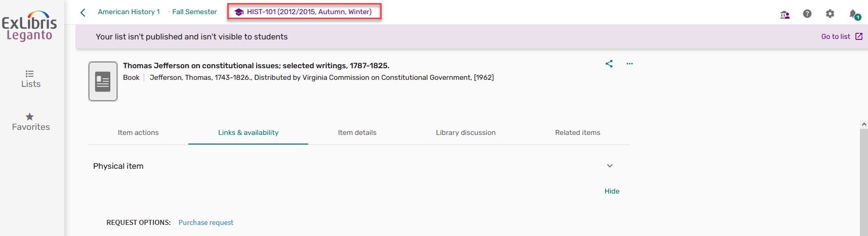Open the notifications bell
Image resolution: width=868 pixels, height=236 pixels.
(853, 14)
